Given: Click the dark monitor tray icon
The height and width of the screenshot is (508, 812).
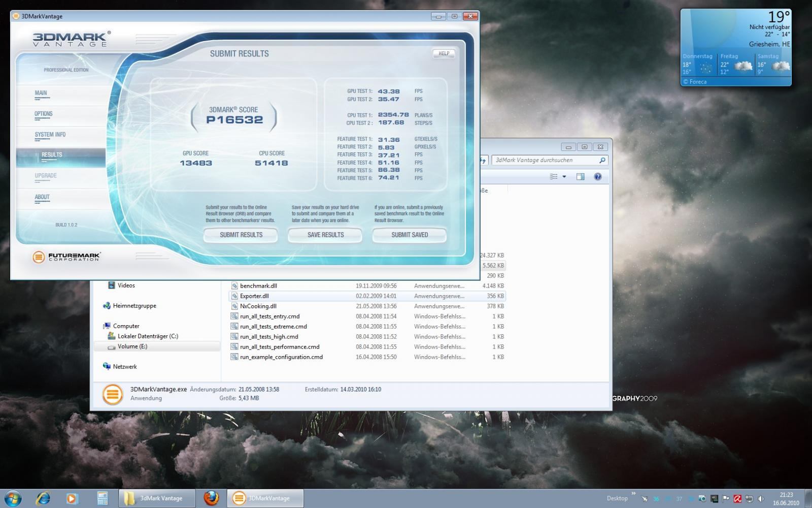Looking at the screenshot, I should (715, 499).
